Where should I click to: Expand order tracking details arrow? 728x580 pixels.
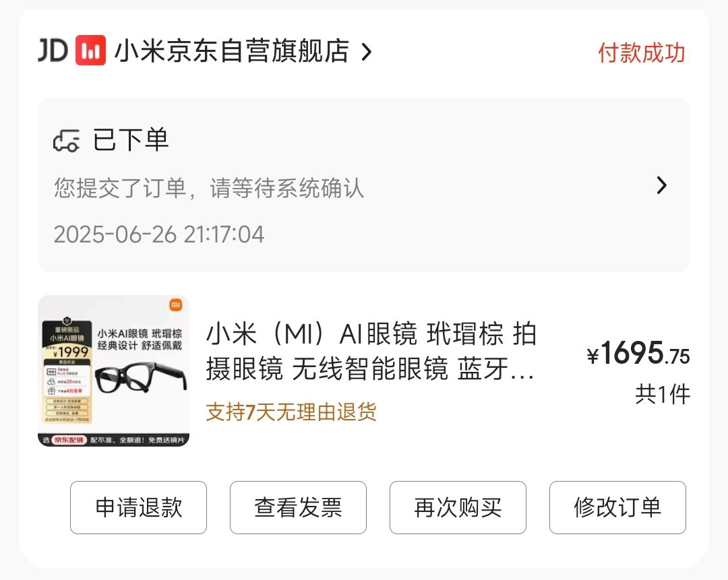click(662, 185)
